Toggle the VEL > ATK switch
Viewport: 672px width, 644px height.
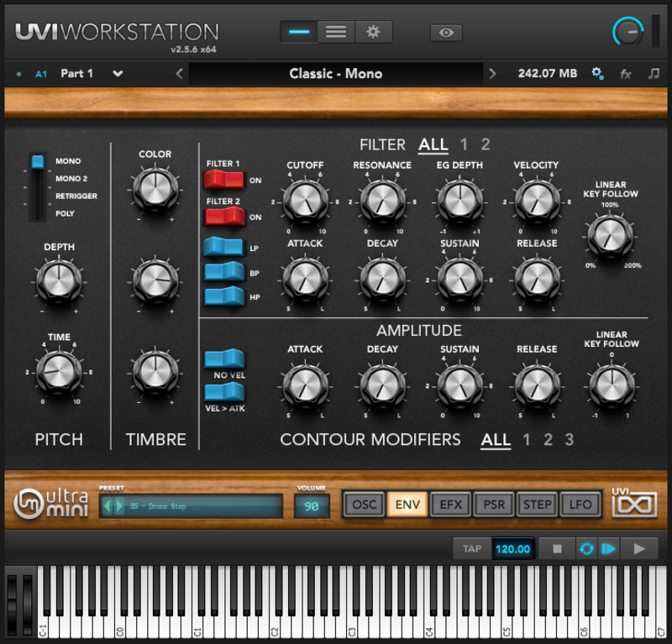point(224,391)
